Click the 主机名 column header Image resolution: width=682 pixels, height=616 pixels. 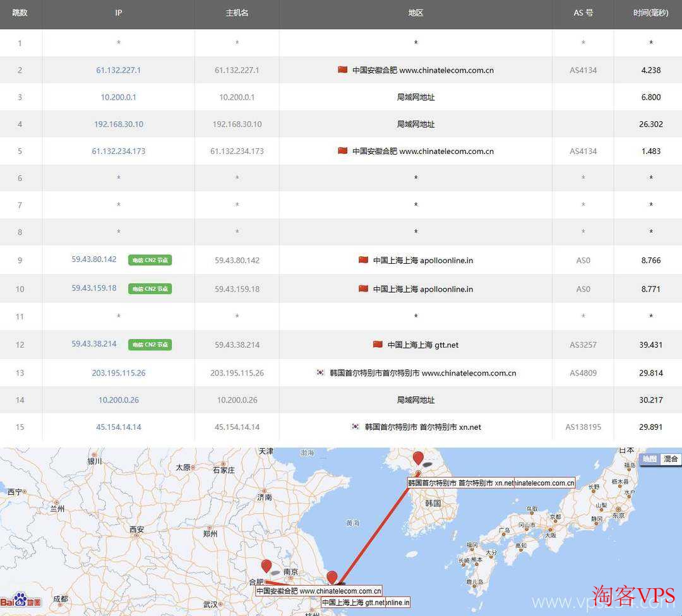[237, 13]
